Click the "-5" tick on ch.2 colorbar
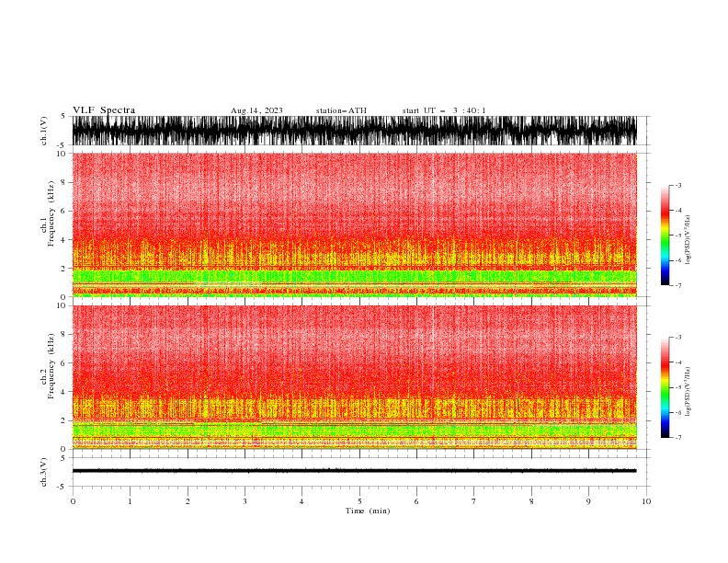Viewport: 728px width, 563px height. [678, 387]
